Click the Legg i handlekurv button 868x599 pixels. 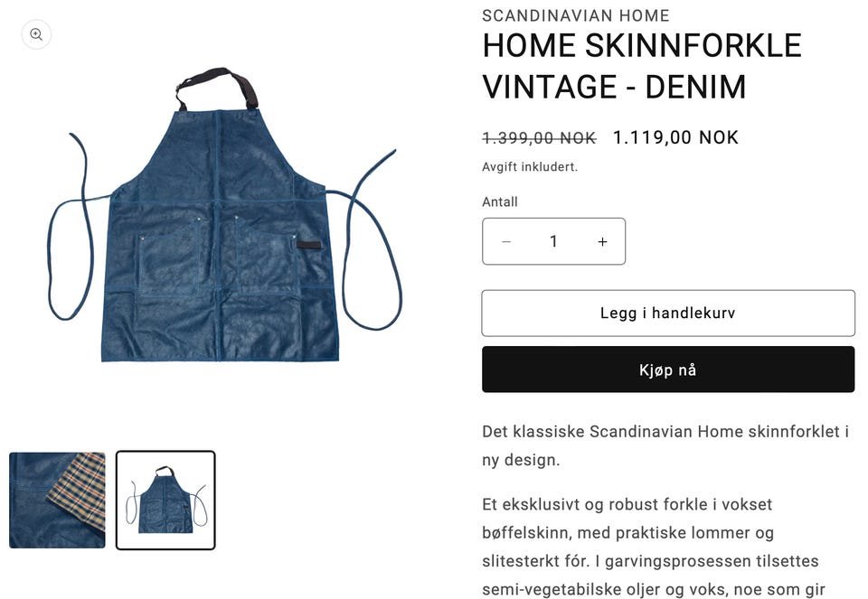(x=668, y=313)
